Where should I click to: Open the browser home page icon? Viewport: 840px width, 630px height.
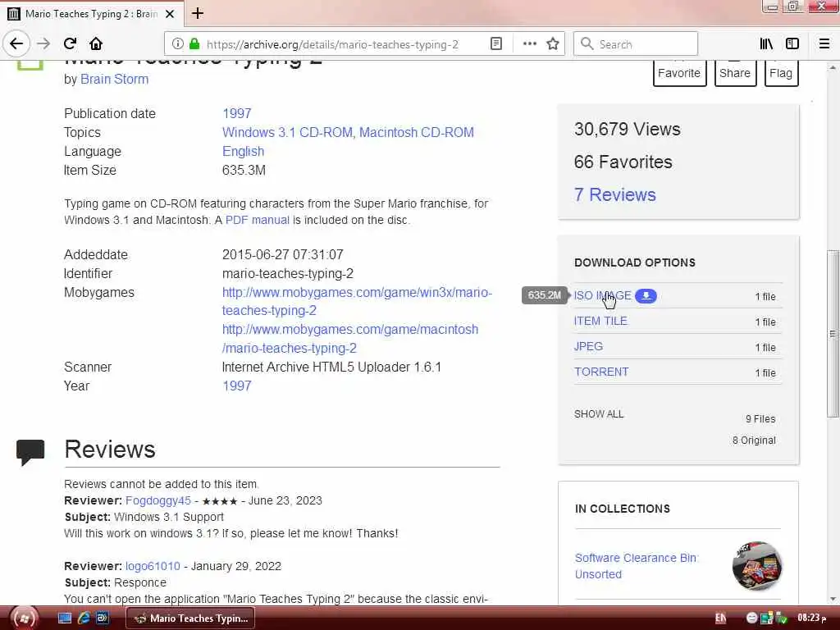(96, 44)
